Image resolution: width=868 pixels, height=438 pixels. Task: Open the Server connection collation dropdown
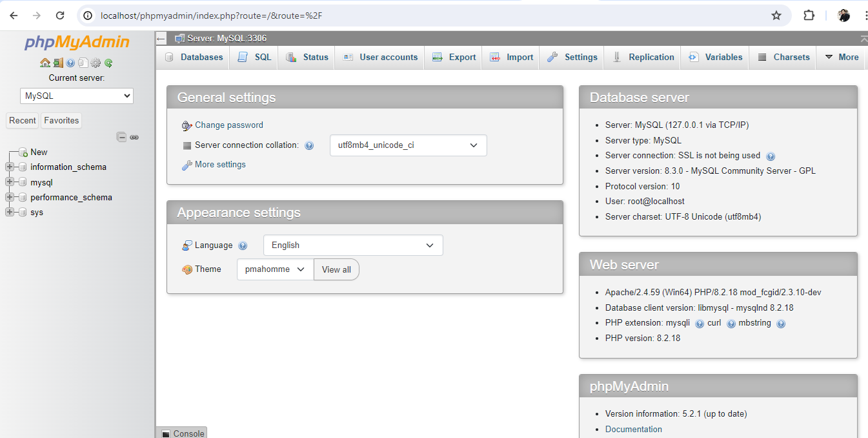(x=408, y=145)
